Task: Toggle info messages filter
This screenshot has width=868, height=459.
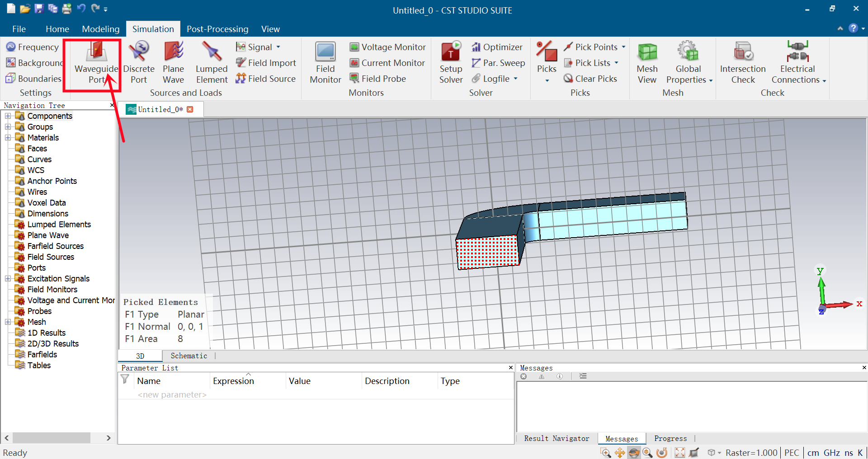Action: [x=560, y=376]
